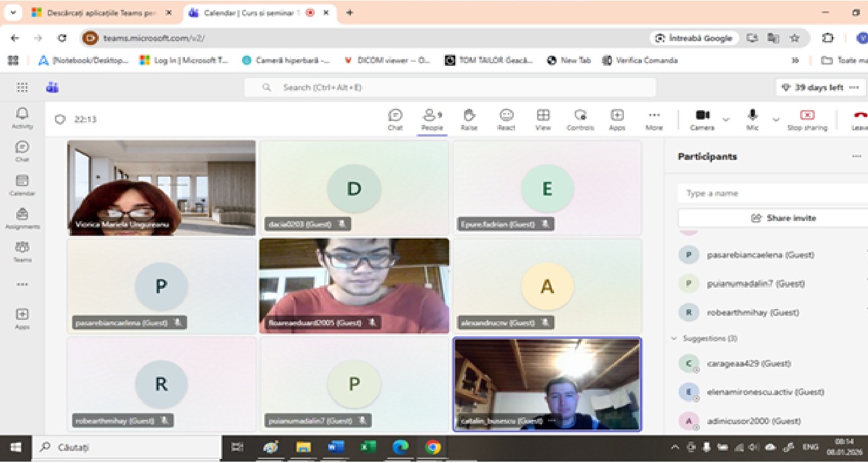
Task: Click the Stop sharing button
Action: tap(807, 119)
